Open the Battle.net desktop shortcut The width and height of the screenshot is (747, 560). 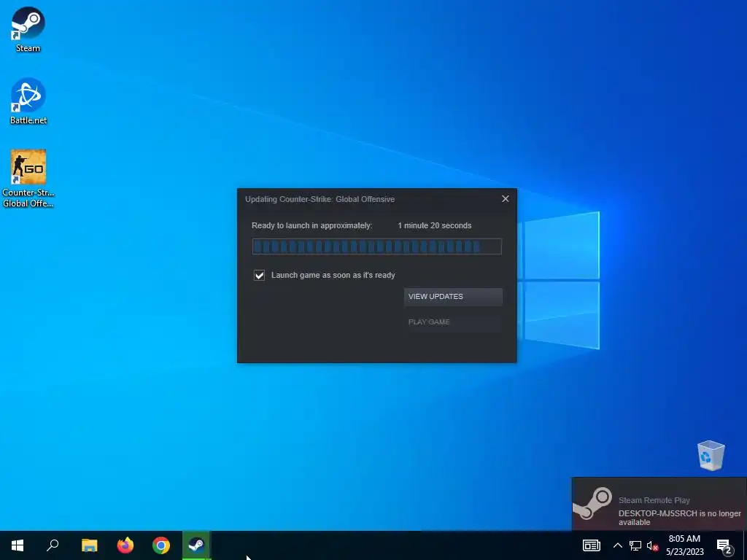[28, 101]
